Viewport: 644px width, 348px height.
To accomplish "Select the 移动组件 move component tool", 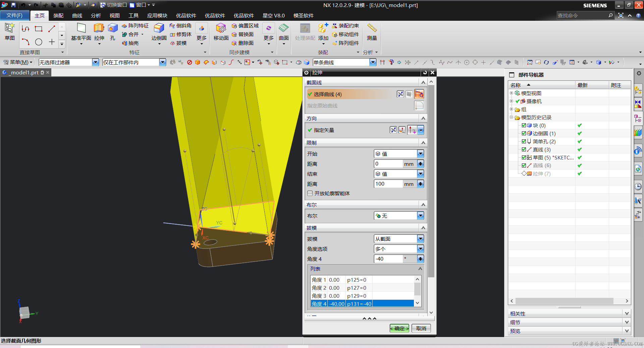I will [345, 34].
